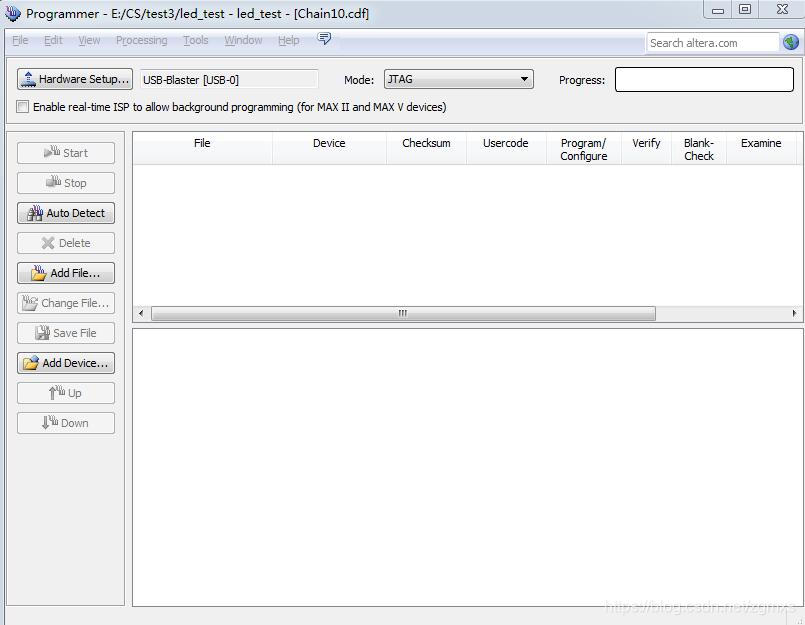Open the Edit menu
Screen dimensions: 805x625
tap(53, 40)
